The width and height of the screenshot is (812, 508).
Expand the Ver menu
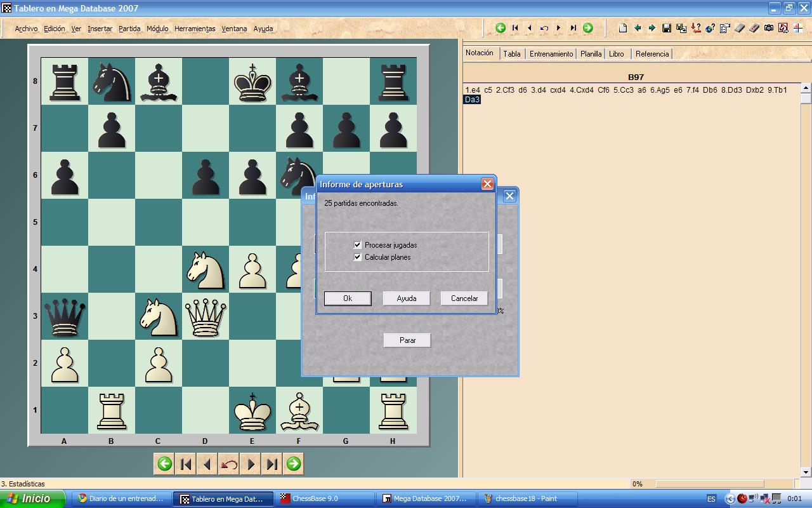[x=75, y=29]
